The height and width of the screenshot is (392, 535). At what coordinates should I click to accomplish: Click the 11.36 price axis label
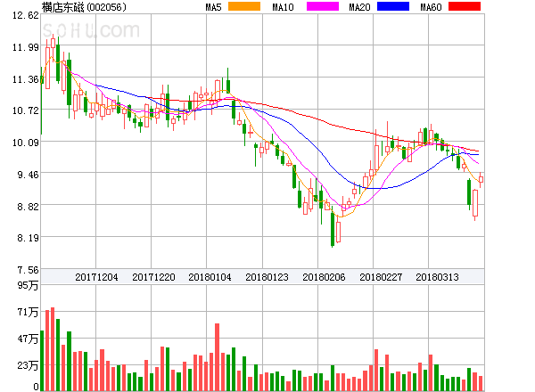tap(26, 79)
